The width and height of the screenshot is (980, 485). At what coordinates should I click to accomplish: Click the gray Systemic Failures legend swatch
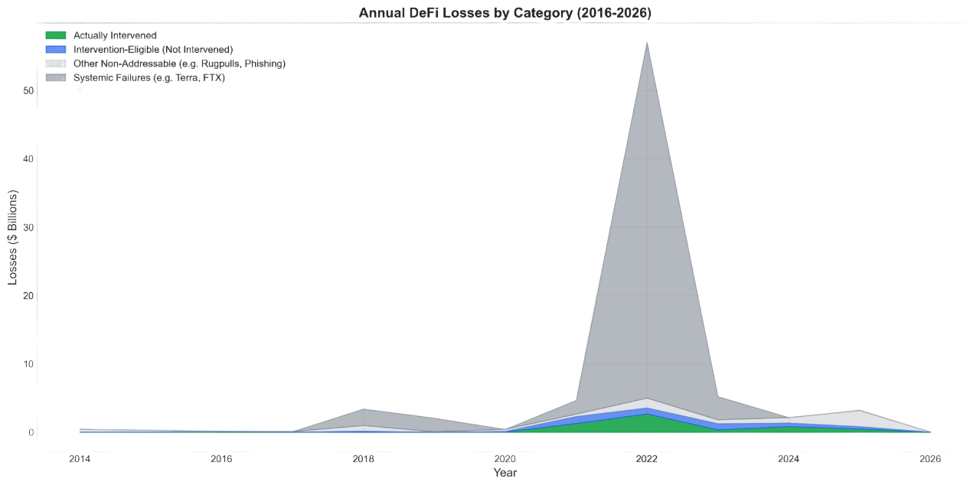tap(56, 76)
